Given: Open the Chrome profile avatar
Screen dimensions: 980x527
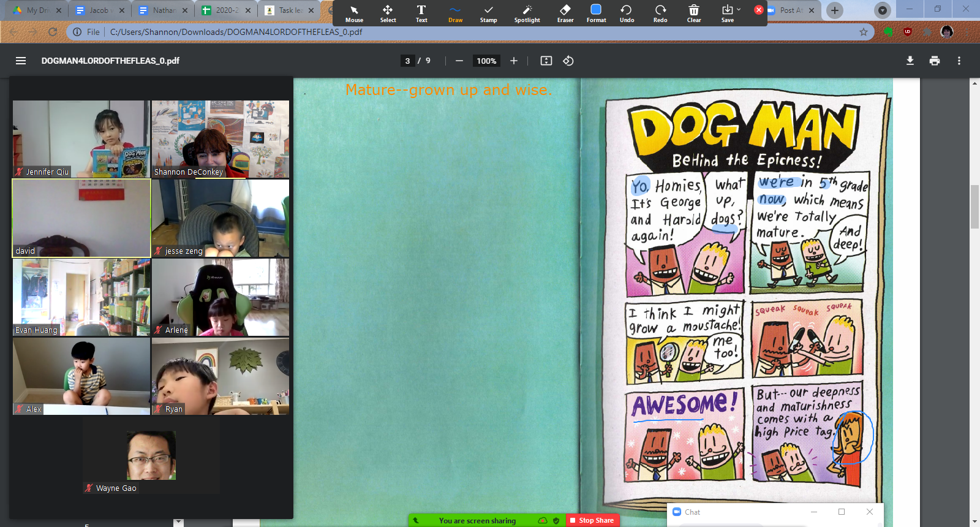Looking at the screenshot, I should click(947, 32).
